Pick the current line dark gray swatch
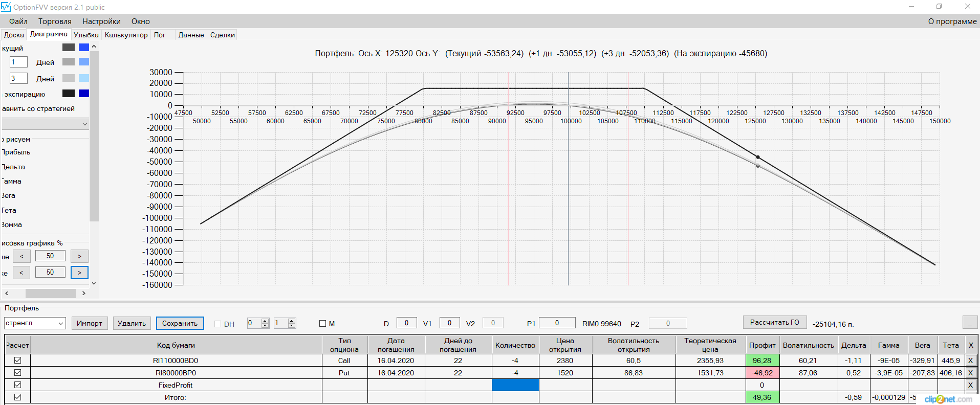 [x=69, y=47]
